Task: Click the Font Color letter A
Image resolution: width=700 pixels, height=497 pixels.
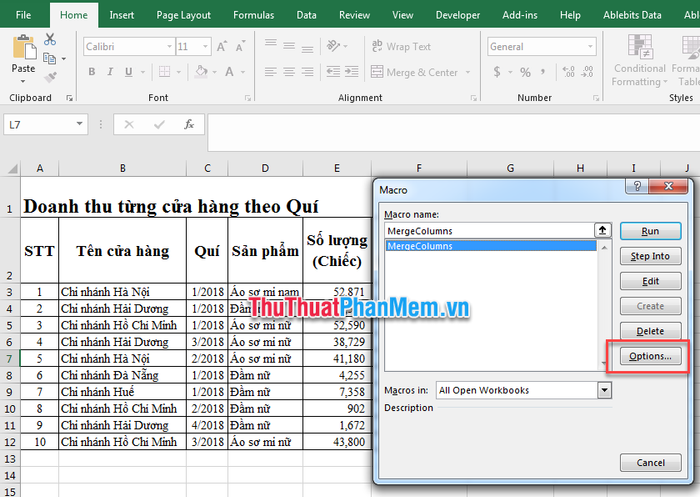Action: 229,71
